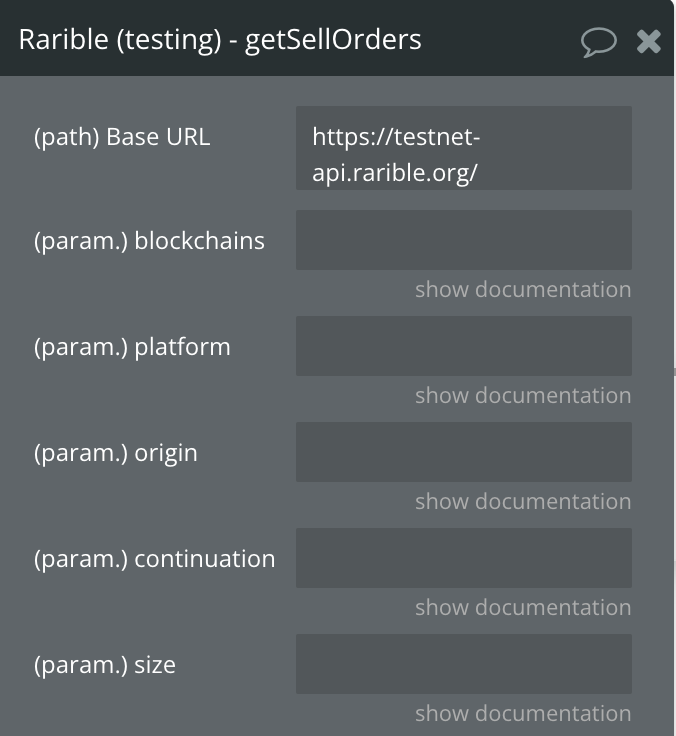Select the (param.) platform label text
This screenshot has height=736, width=676.
132,348
